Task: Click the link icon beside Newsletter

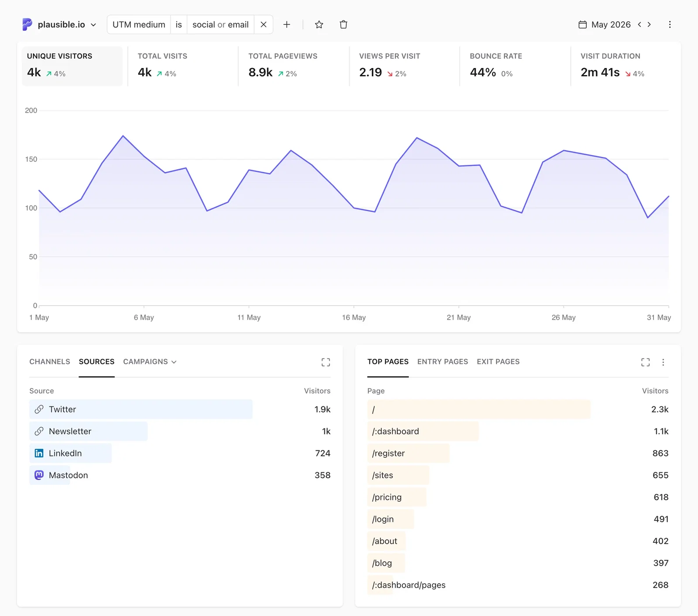Action: [39, 431]
